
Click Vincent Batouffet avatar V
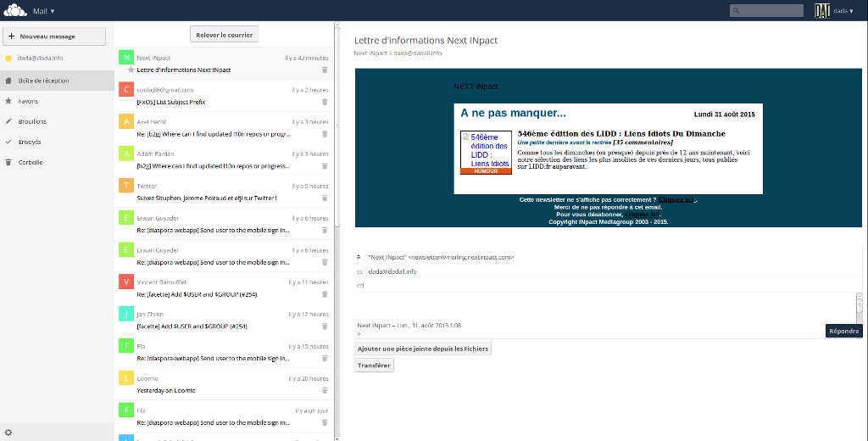coord(126,282)
